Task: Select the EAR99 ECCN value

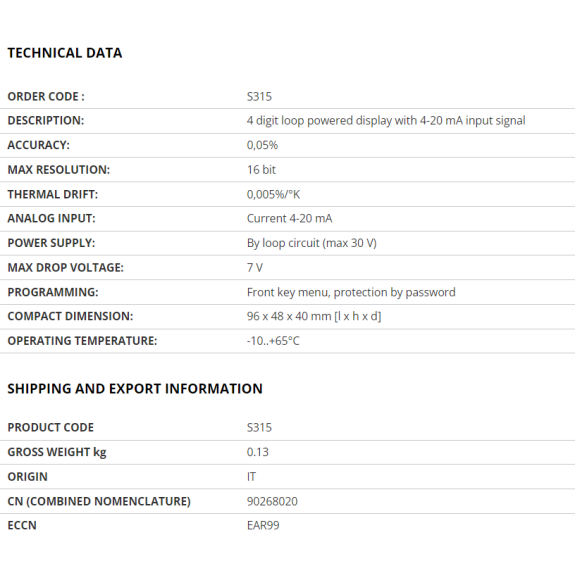Action: coord(263,525)
